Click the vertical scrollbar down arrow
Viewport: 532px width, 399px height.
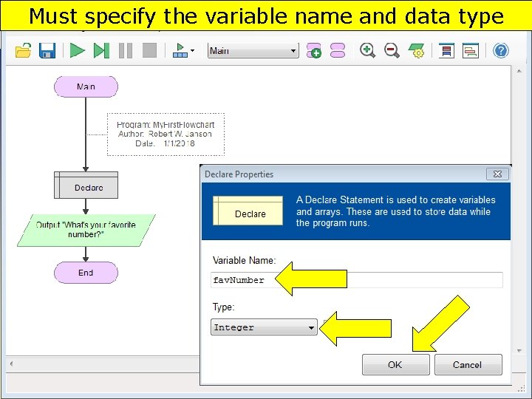pos(519,350)
